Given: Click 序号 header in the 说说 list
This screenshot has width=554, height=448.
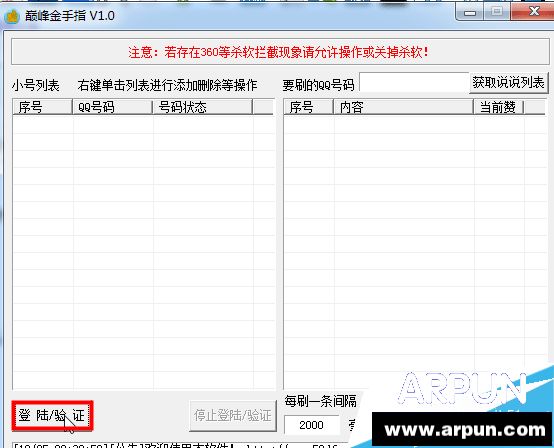Looking at the screenshot, I should 308,107.
